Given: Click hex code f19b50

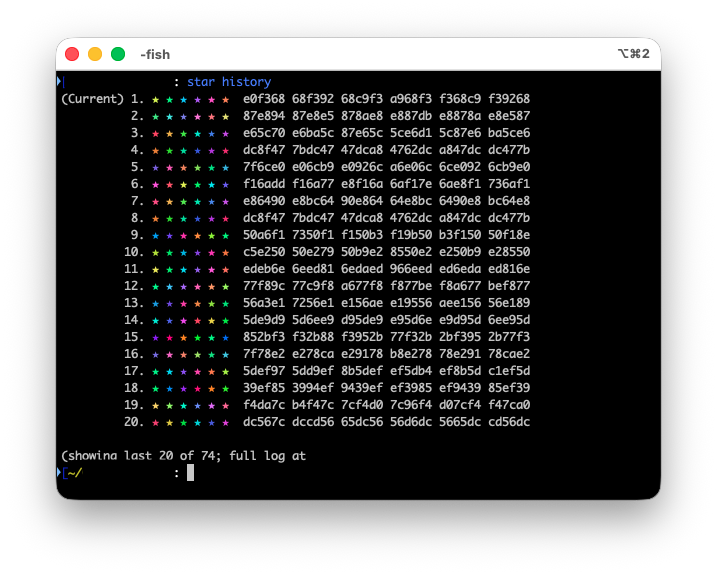Looking at the screenshot, I should click(x=411, y=235).
